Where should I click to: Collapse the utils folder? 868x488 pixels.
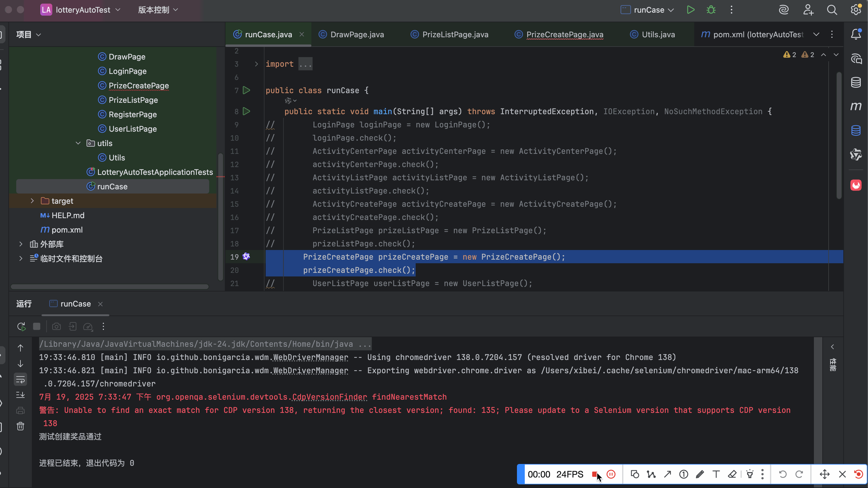[78, 143]
